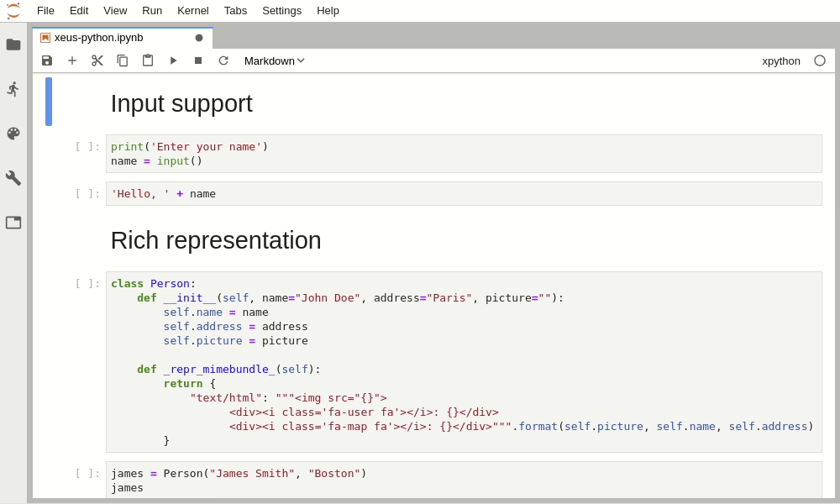
Task: Open the file browser sidebar panel
Action: pos(13,45)
